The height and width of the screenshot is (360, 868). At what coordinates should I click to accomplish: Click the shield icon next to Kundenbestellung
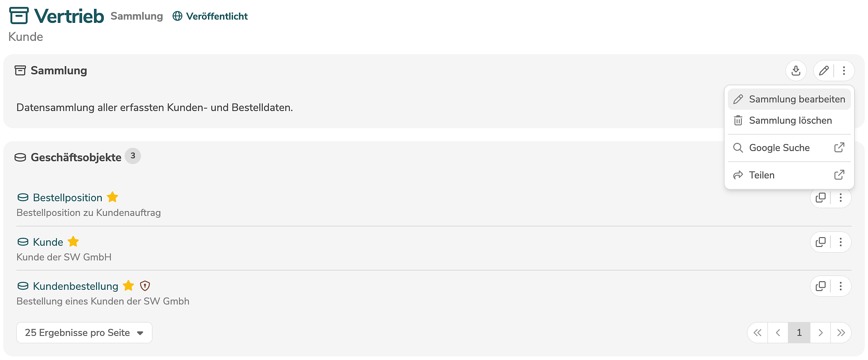[145, 286]
